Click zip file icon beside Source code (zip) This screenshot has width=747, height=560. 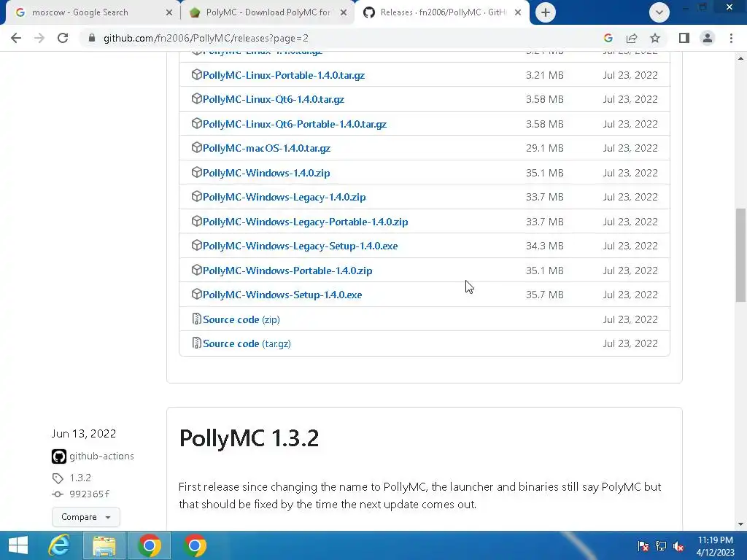click(x=196, y=319)
